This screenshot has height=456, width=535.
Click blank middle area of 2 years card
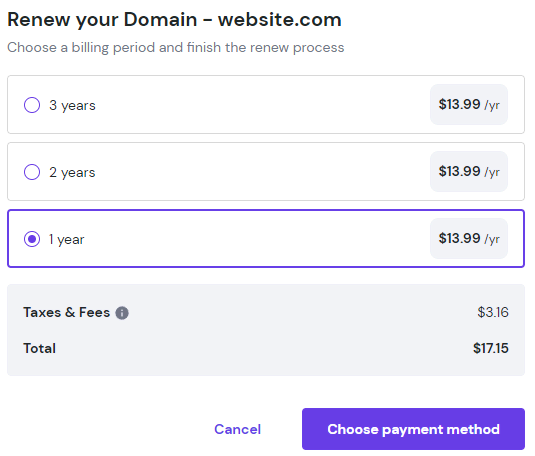263,171
